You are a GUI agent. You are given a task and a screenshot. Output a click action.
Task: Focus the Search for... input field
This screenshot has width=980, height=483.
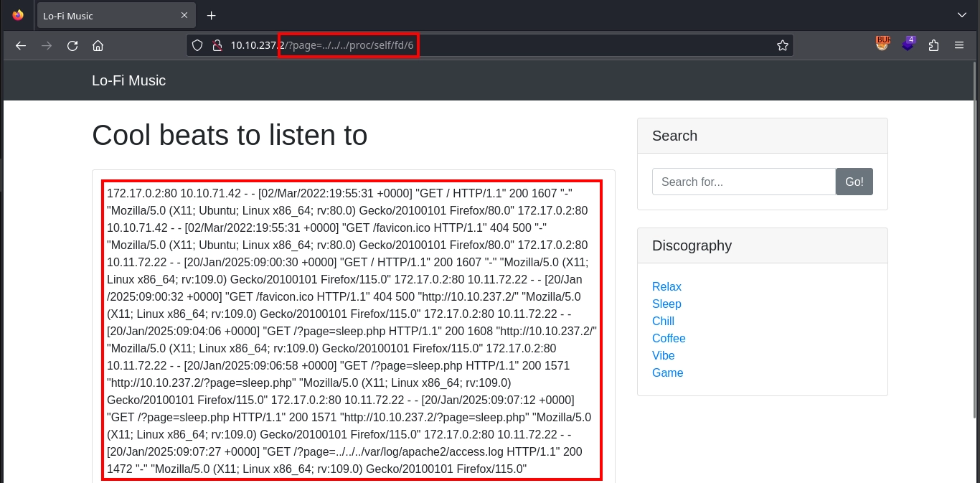743,182
